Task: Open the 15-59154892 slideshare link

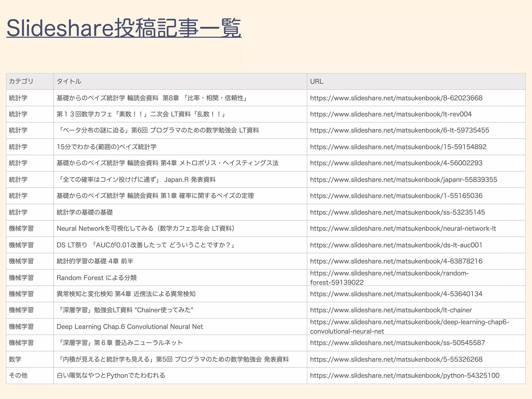Action: pos(398,147)
